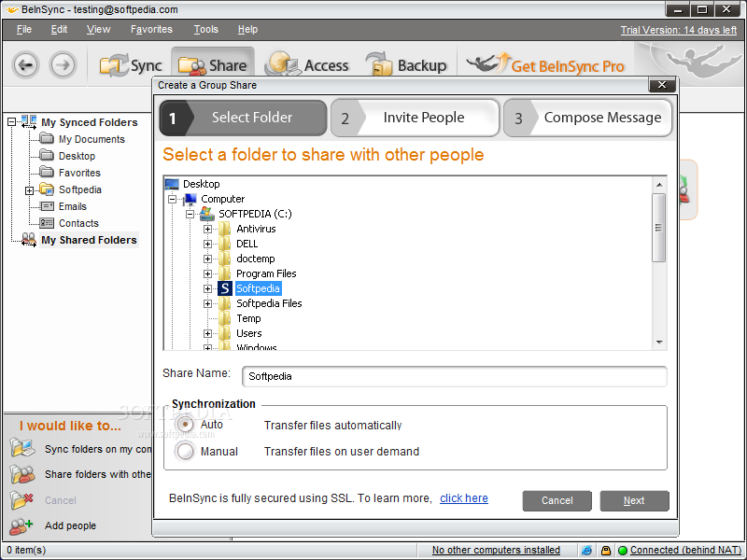Expand the doctemp folder node

[207, 259]
